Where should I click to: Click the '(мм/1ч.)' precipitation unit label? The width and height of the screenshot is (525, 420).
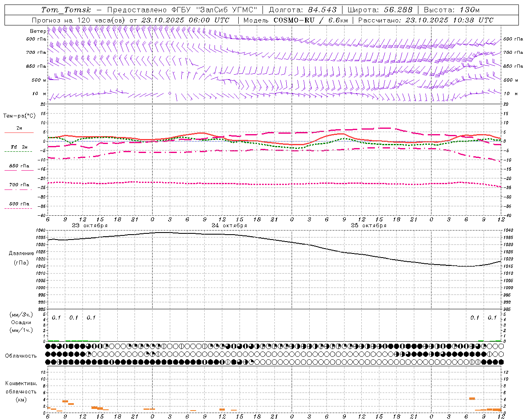pyautogui.click(x=21, y=330)
